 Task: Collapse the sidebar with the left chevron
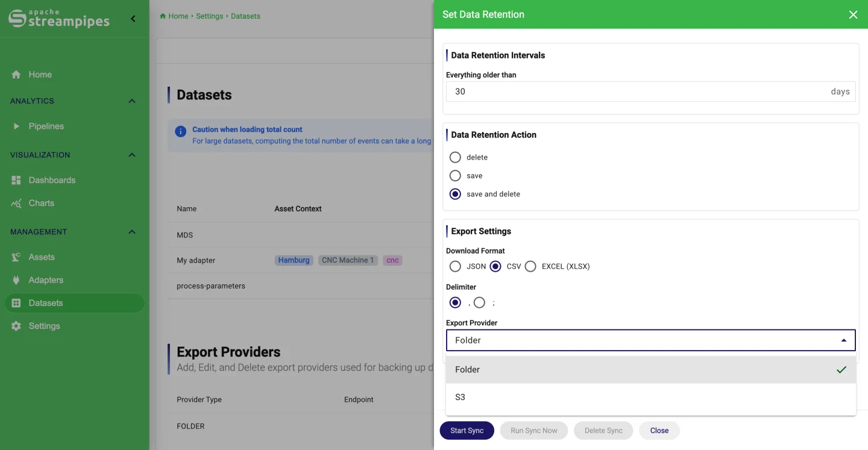(x=133, y=19)
